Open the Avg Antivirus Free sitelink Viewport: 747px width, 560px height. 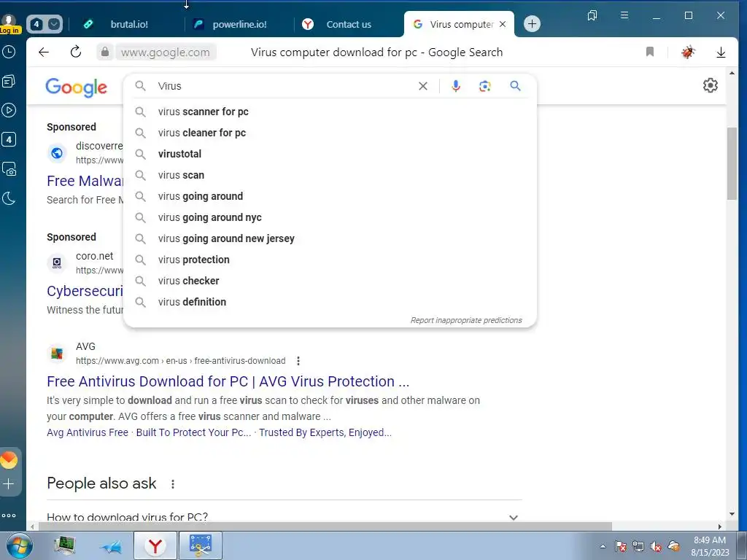point(88,432)
